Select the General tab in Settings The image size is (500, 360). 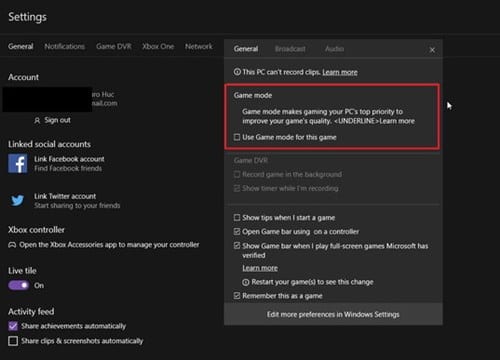tap(21, 46)
